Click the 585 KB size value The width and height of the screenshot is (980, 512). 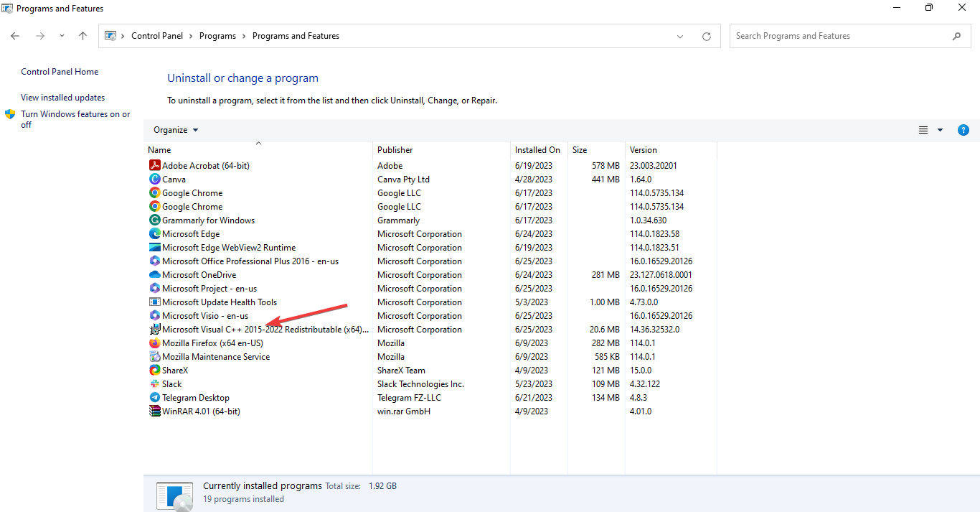coord(607,357)
